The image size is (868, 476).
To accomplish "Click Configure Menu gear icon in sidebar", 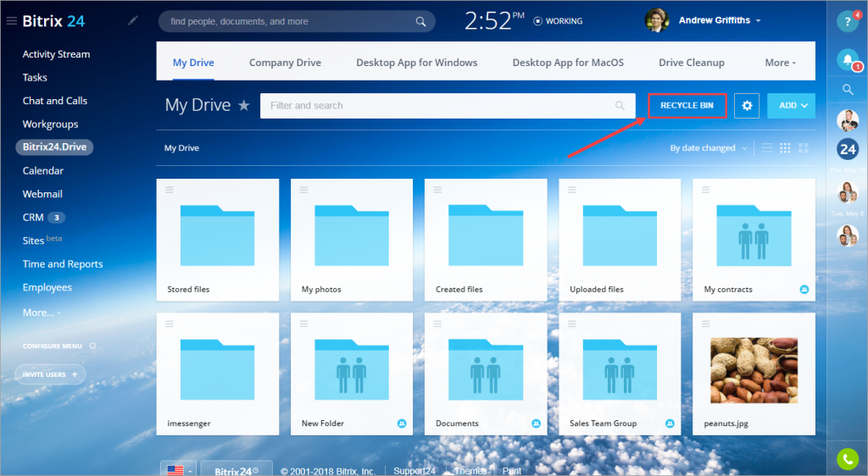I will point(92,346).
